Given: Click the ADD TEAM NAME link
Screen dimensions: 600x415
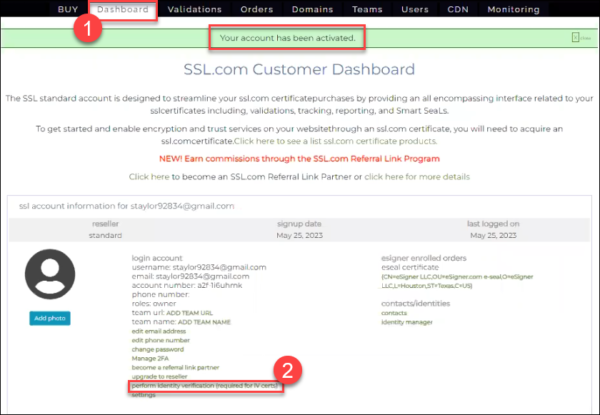Looking at the screenshot, I should (x=204, y=322).
